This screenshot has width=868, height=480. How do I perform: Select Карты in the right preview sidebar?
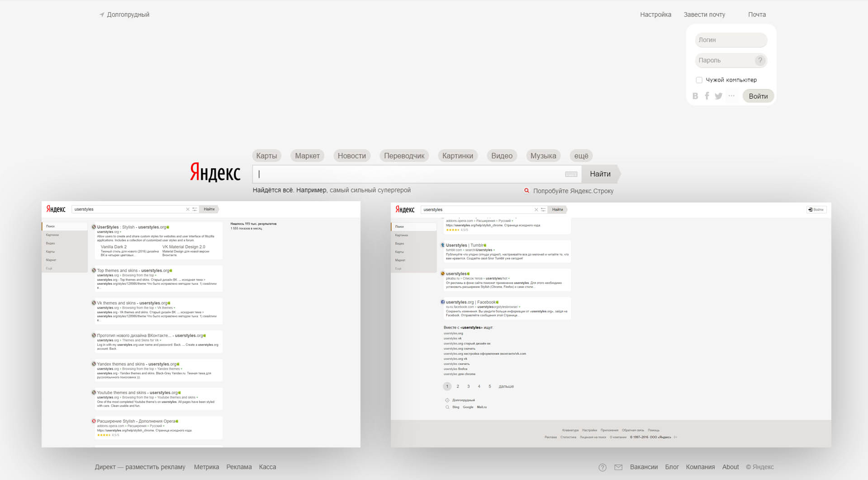coord(399,252)
